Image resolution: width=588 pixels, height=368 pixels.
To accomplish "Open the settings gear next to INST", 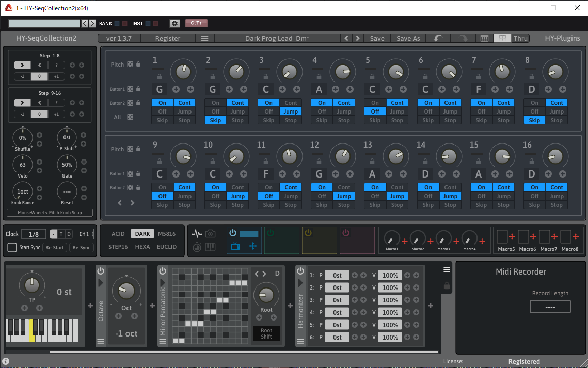I will pos(174,23).
